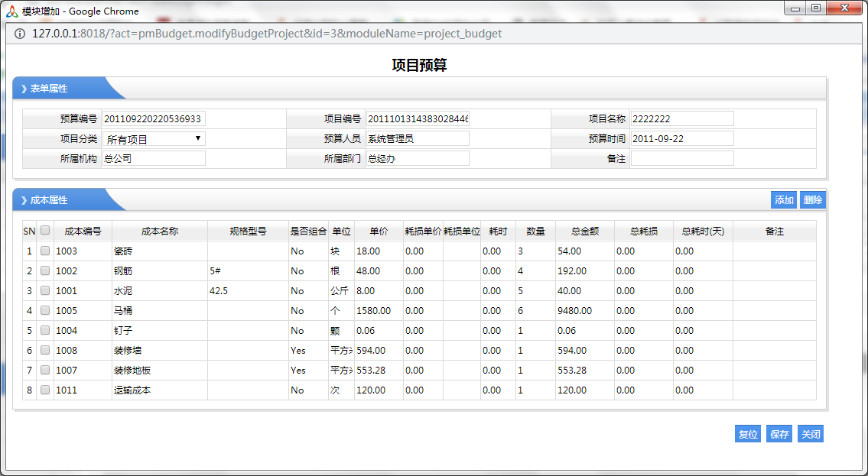Screen dimensions: 868x476
Task: Click the 项目名称 input field
Action: tap(682, 118)
